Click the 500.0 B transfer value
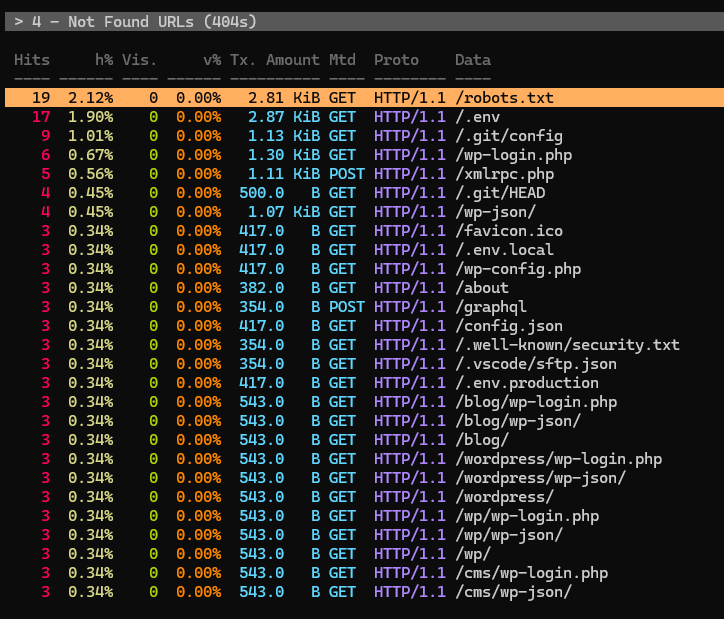724x619 pixels. [x=279, y=192]
